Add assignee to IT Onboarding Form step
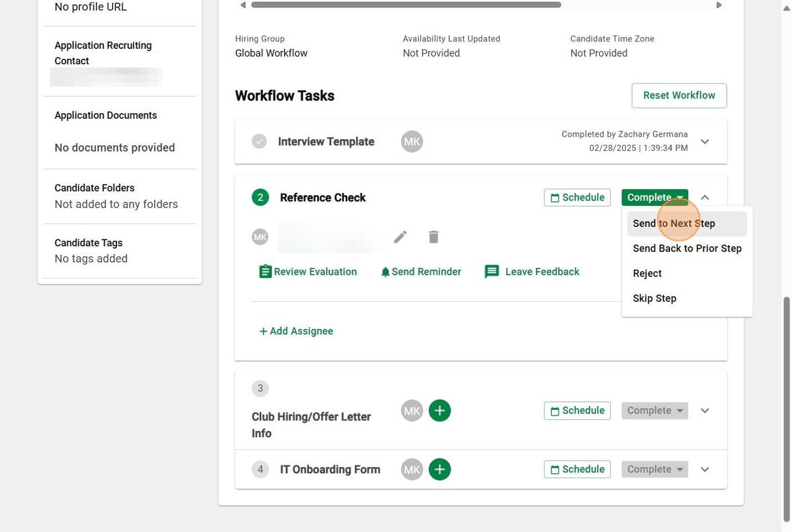This screenshot has height=532, width=792. coord(439,470)
